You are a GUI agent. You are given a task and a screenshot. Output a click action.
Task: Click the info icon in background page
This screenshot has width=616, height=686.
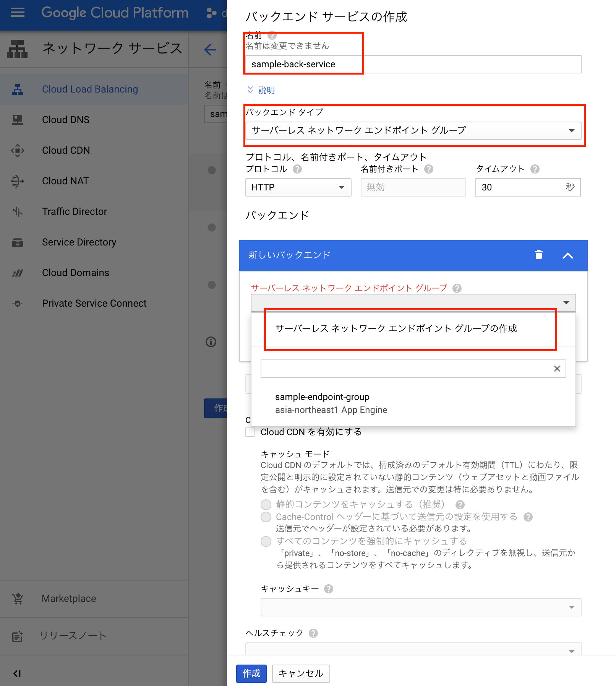tap(211, 342)
